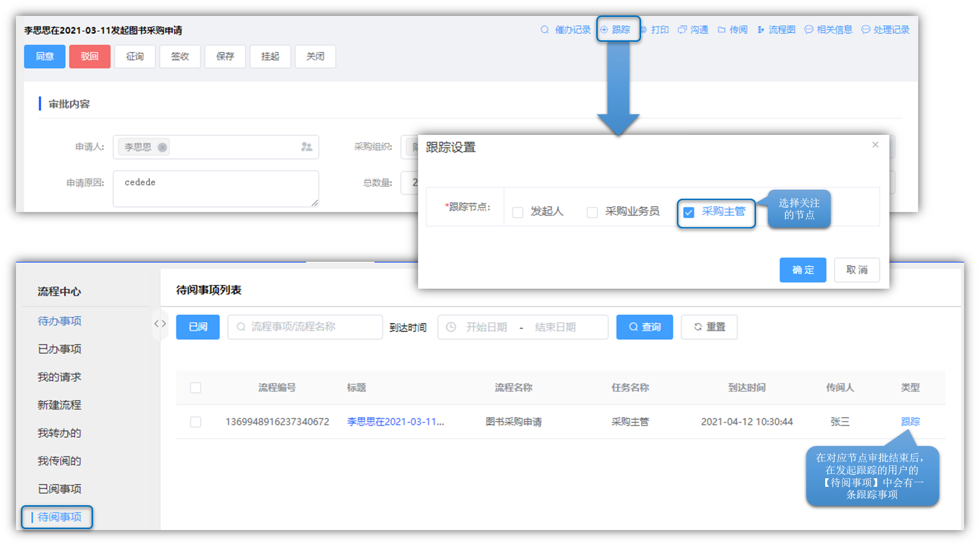Open the 李思思在2021-03-11... title link
Image resolution: width=980 pixels, height=546 pixels.
(x=395, y=422)
